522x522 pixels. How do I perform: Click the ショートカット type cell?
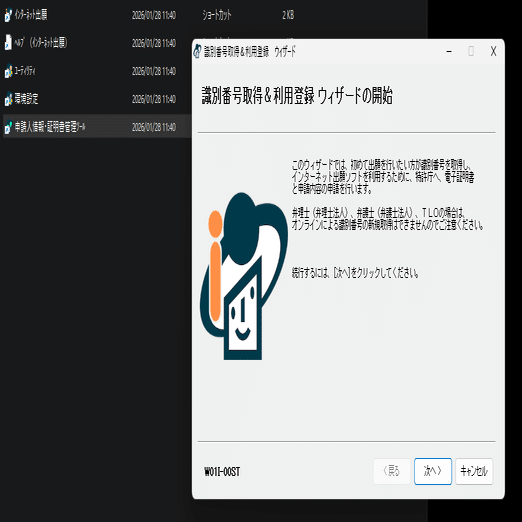click(x=217, y=15)
